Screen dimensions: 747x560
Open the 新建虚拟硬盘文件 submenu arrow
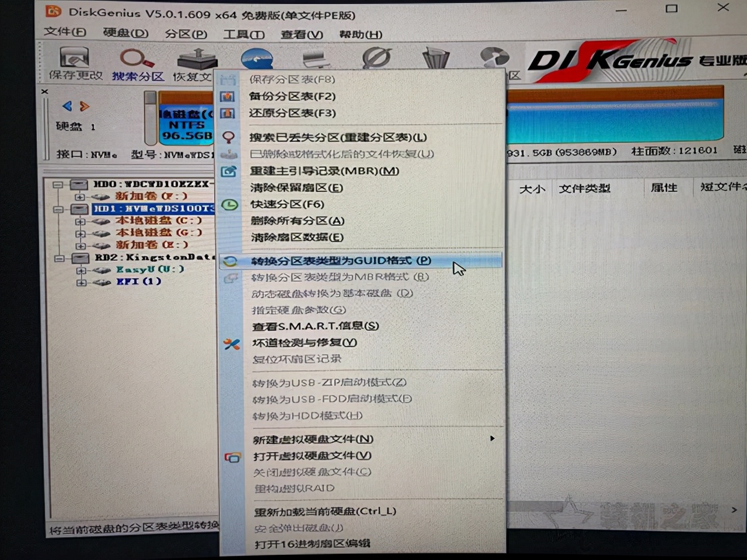(x=492, y=438)
